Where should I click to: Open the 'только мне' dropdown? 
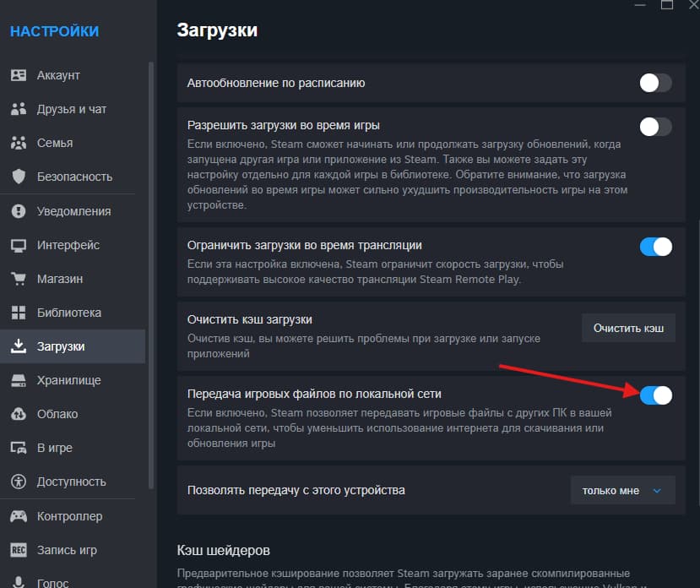[623, 491]
